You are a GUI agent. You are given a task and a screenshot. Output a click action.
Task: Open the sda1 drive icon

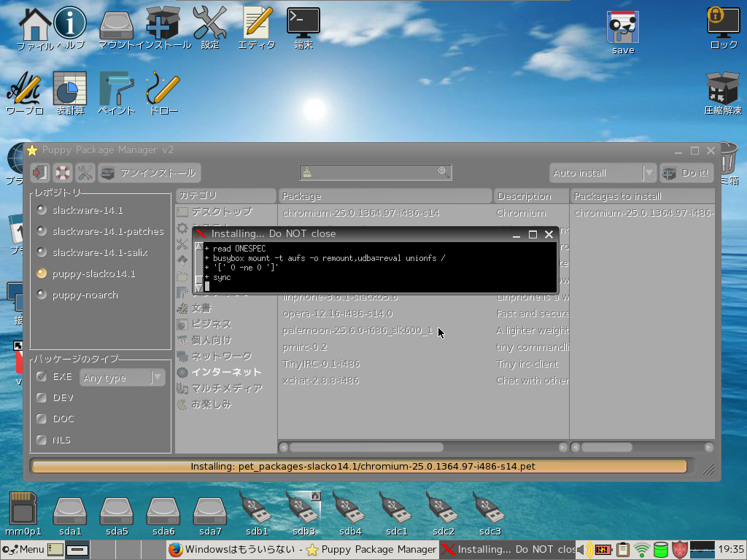tap(70, 516)
